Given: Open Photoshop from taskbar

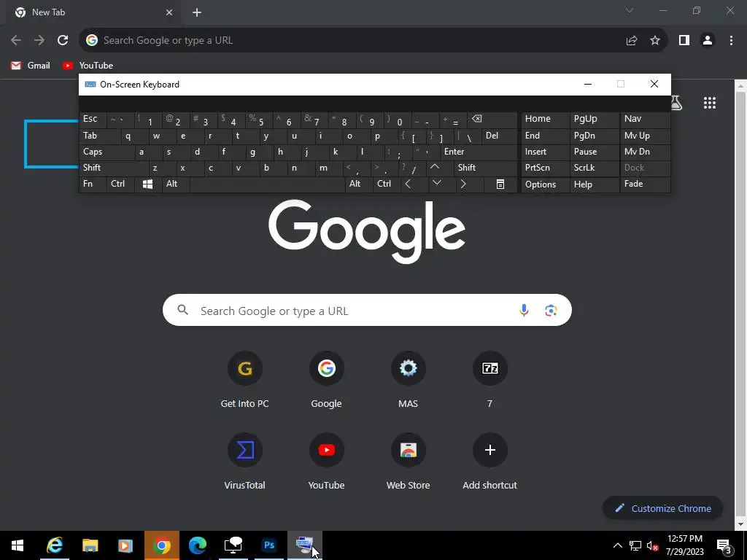Looking at the screenshot, I should pyautogui.click(x=269, y=545).
